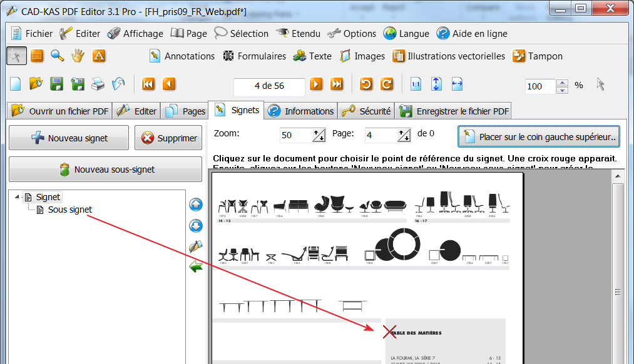
Task: Collapse the Signet tree node
Action: pyautogui.click(x=16, y=197)
